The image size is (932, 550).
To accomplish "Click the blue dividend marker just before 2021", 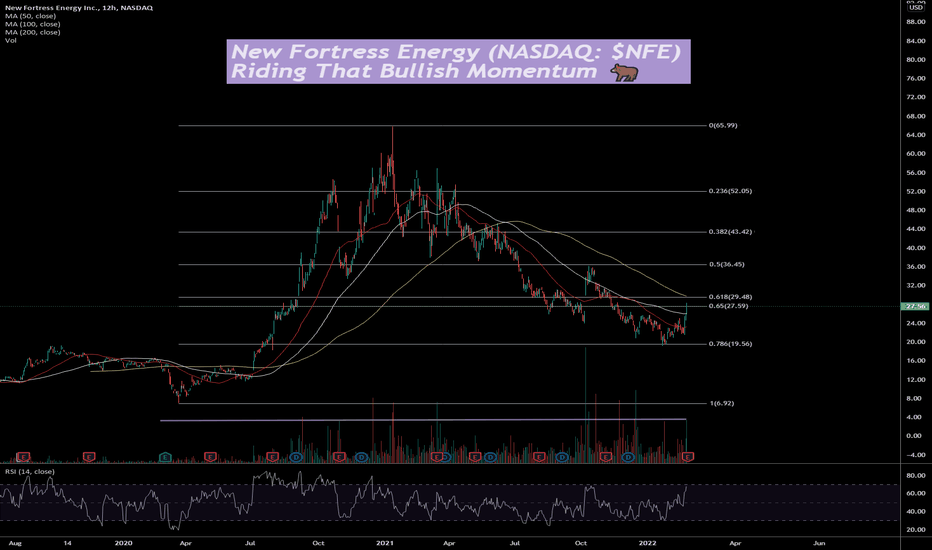I will point(361,457).
